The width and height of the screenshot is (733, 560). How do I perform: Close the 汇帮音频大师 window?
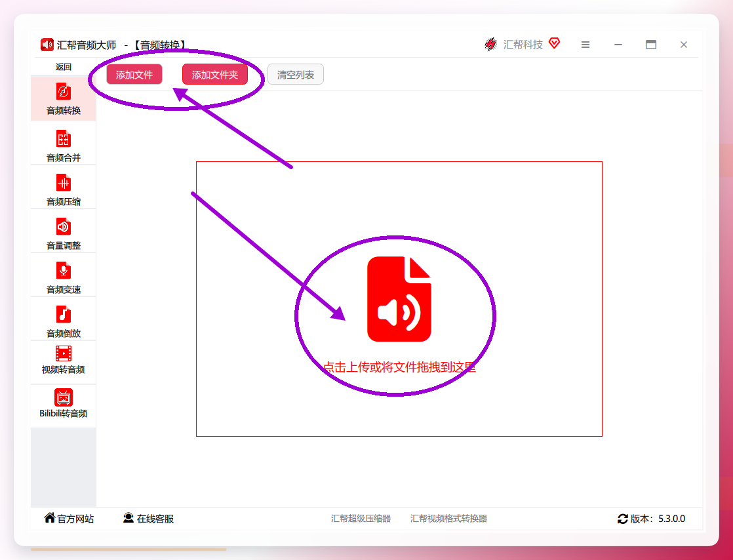[683, 45]
